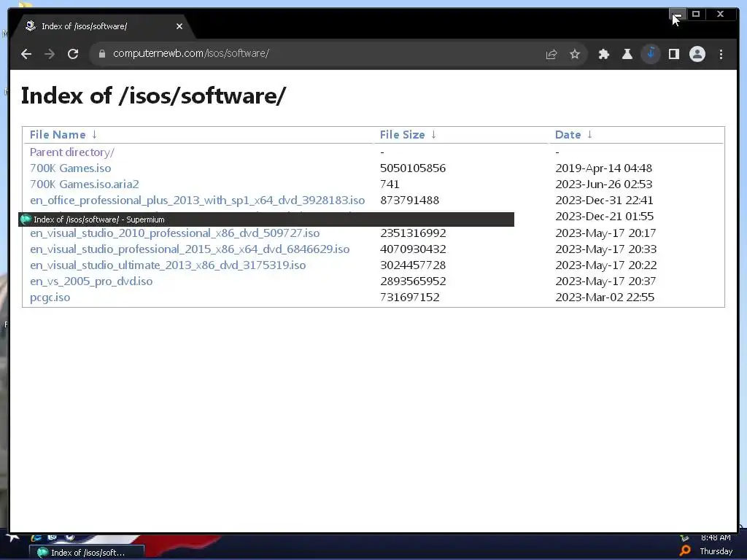Image resolution: width=747 pixels, height=560 pixels.
Task: Toggle sort arrow next to Date
Action: coord(589,135)
